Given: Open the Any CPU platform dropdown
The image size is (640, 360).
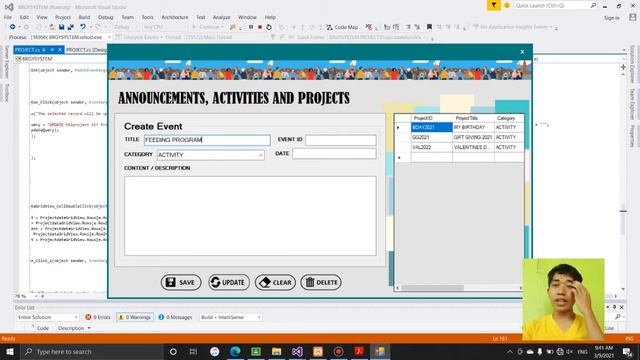Looking at the screenshot, I should point(164,27).
